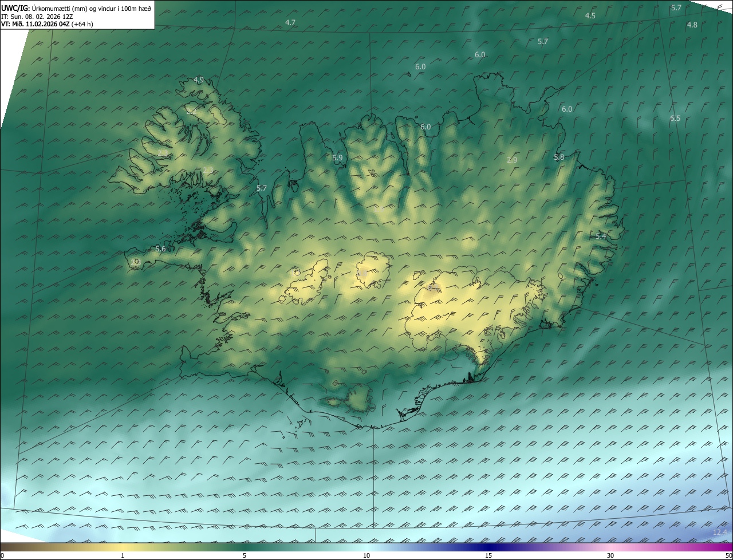Click the 5.6 value label
Viewport: 733px width, 560px height.
click(160, 249)
